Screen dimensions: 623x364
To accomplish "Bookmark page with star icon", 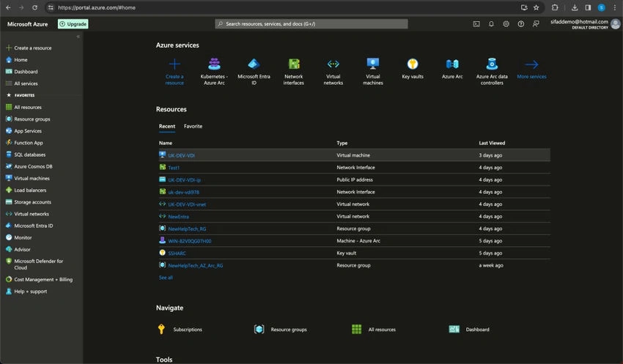I will (536, 7).
